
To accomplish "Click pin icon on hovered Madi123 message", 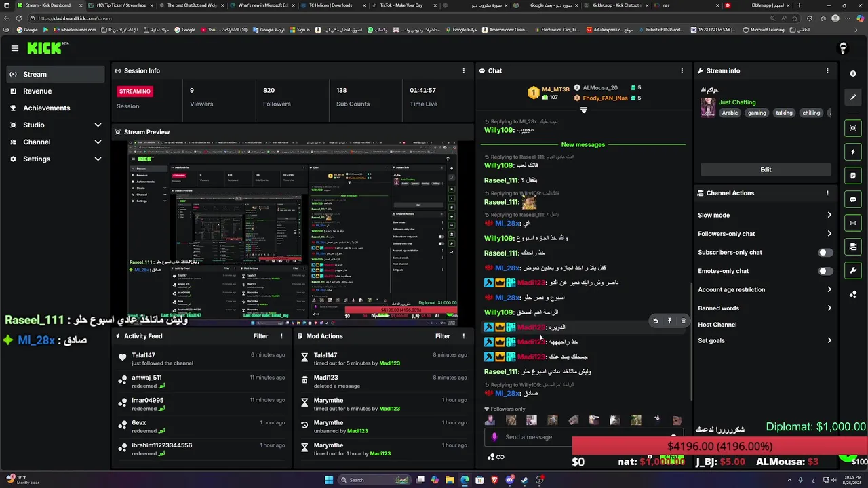I will coord(669,321).
